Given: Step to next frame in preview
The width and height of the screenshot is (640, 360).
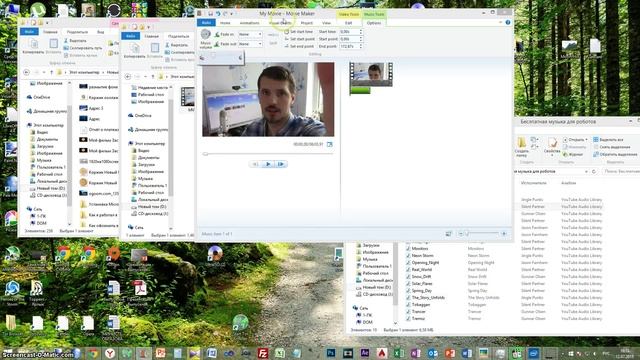Looking at the screenshot, I should point(281,164).
